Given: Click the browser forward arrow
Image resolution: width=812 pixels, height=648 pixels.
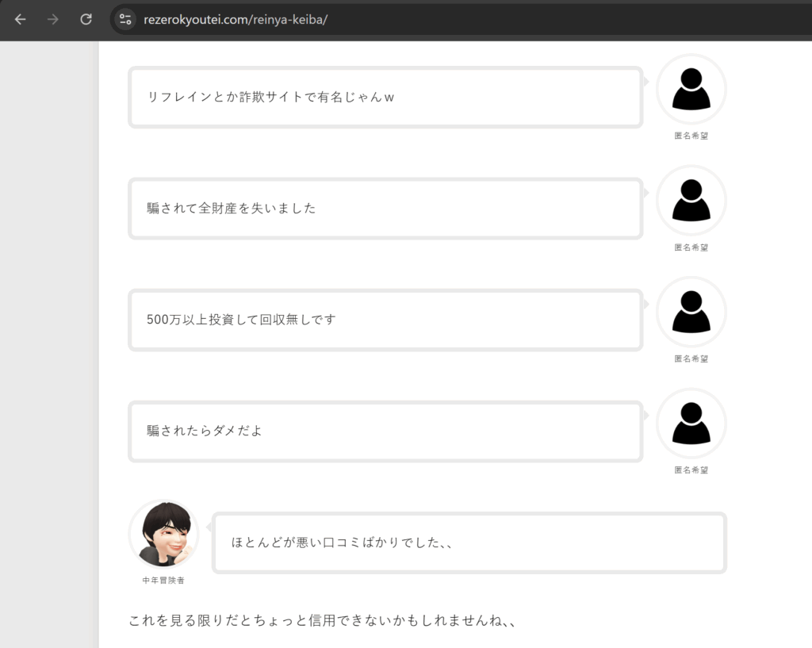Looking at the screenshot, I should coord(53,20).
